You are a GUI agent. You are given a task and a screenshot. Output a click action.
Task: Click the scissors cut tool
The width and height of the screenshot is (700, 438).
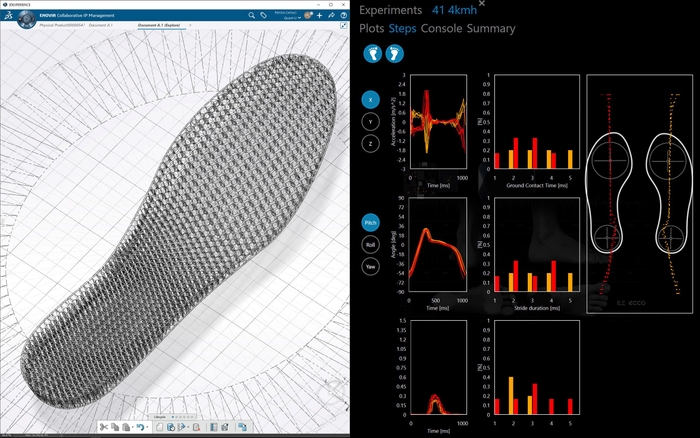pos(103,427)
